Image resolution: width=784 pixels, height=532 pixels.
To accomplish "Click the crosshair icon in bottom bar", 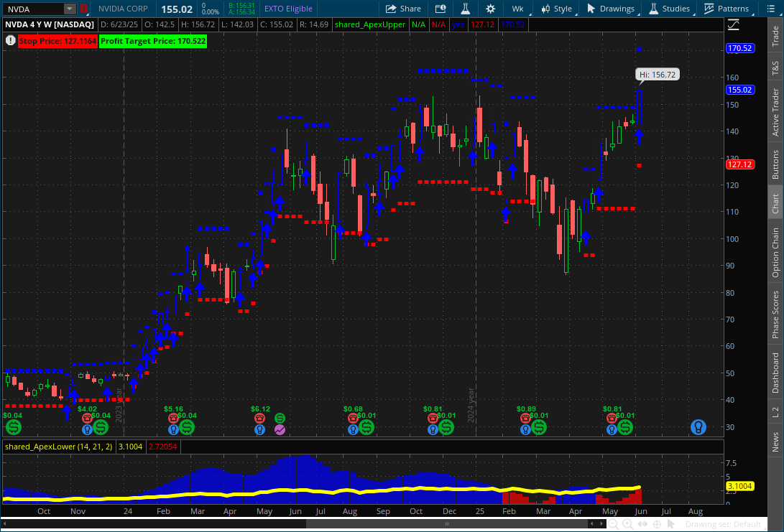I will (657, 524).
